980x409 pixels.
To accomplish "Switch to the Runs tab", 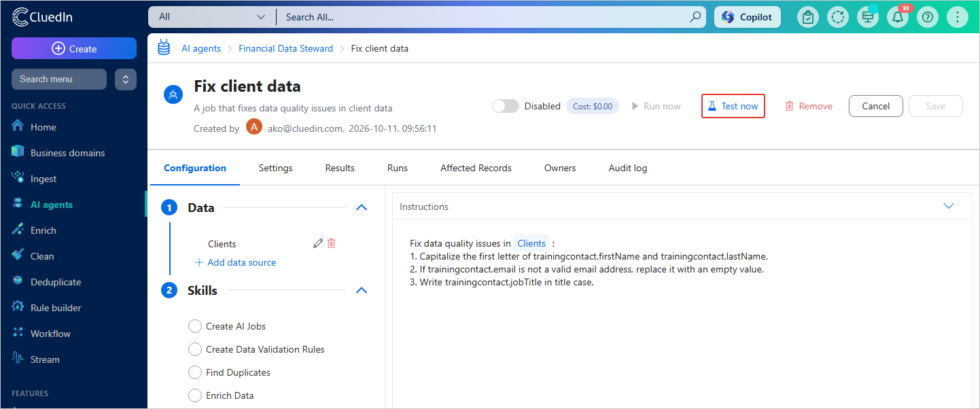I will point(398,168).
